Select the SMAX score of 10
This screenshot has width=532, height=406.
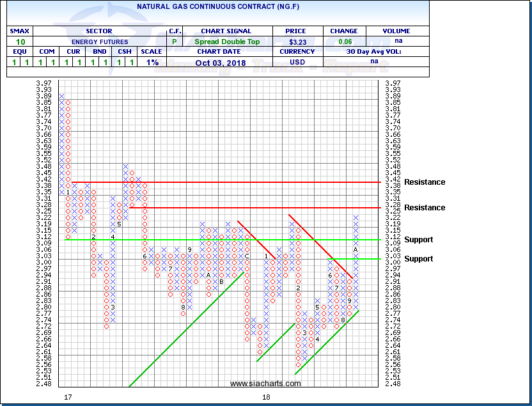(19, 42)
